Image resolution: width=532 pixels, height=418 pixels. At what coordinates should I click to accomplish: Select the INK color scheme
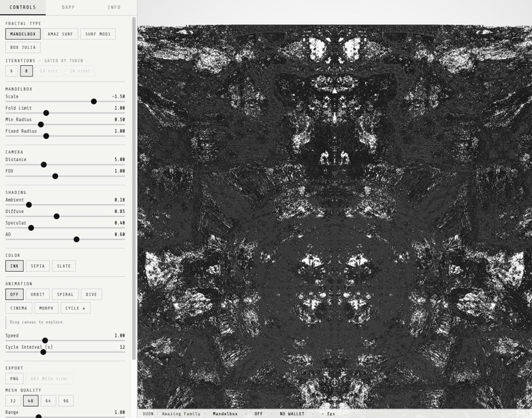tap(15, 266)
